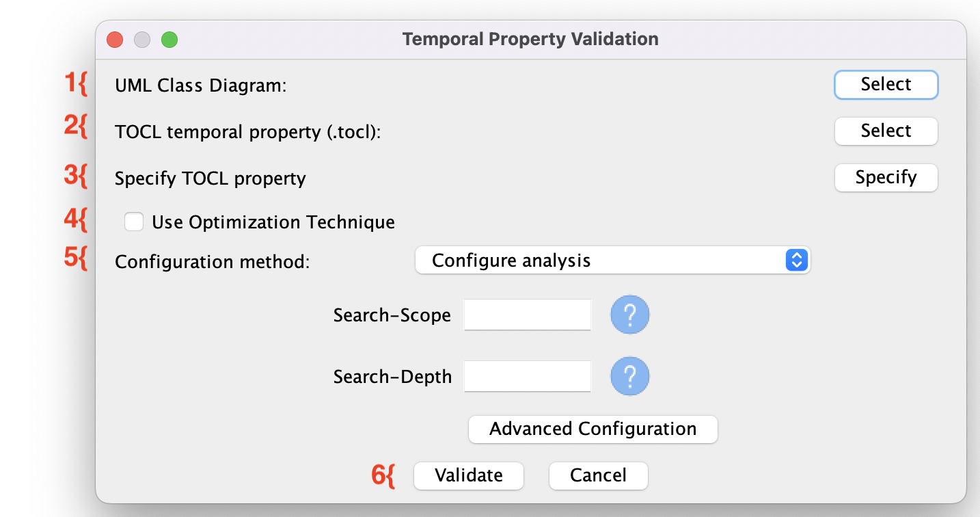
Task: Cancel the Temporal Property Validation dialog
Action: click(598, 475)
